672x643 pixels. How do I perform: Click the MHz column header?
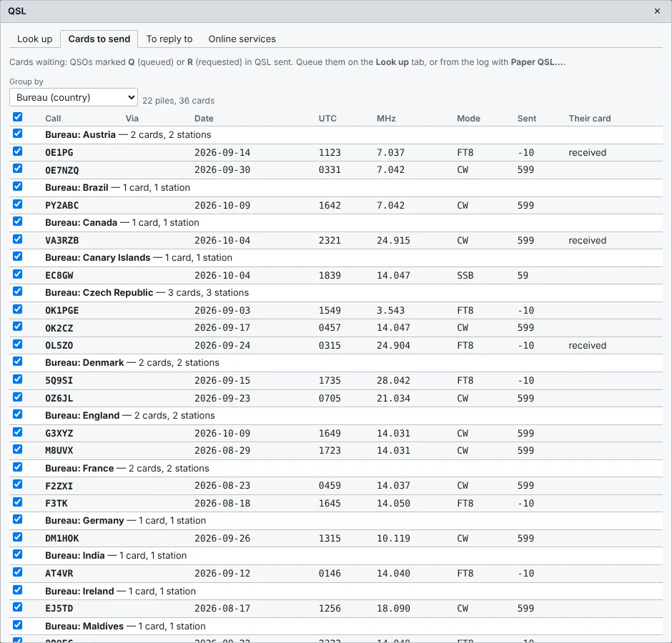(386, 118)
